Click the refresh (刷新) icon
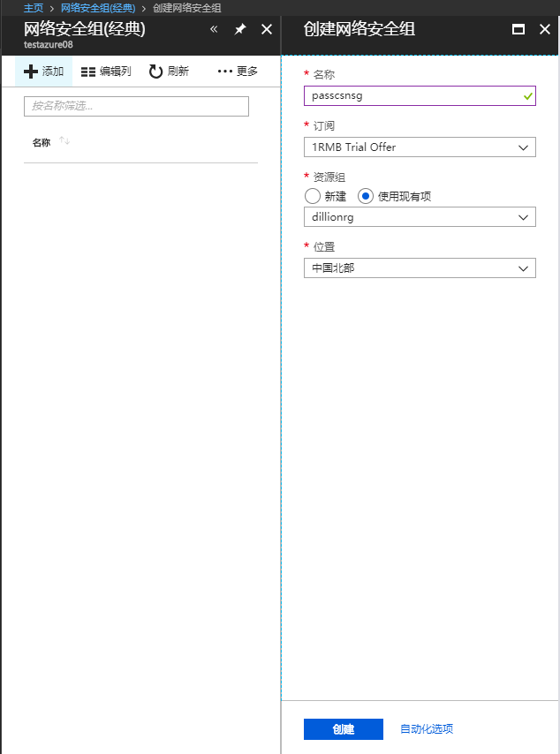 [156, 72]
